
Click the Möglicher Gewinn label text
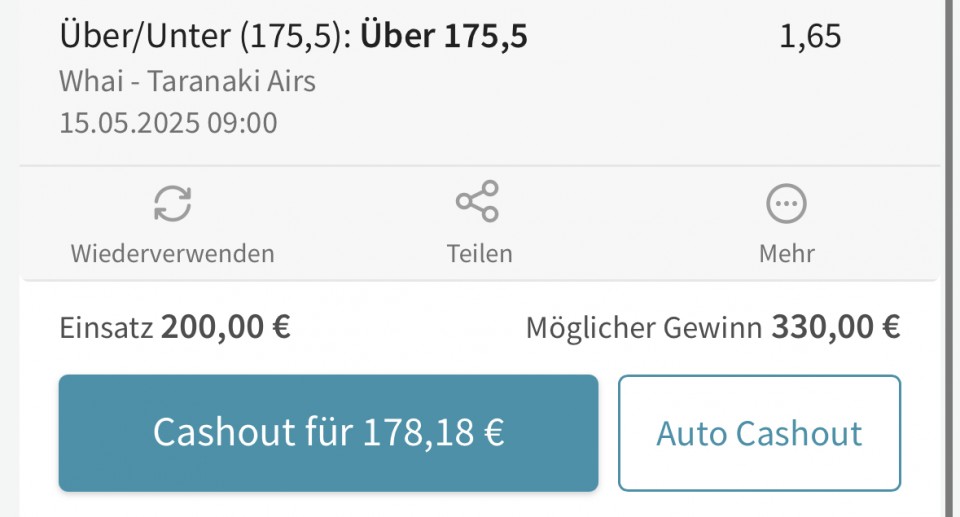tap(644, 328)
